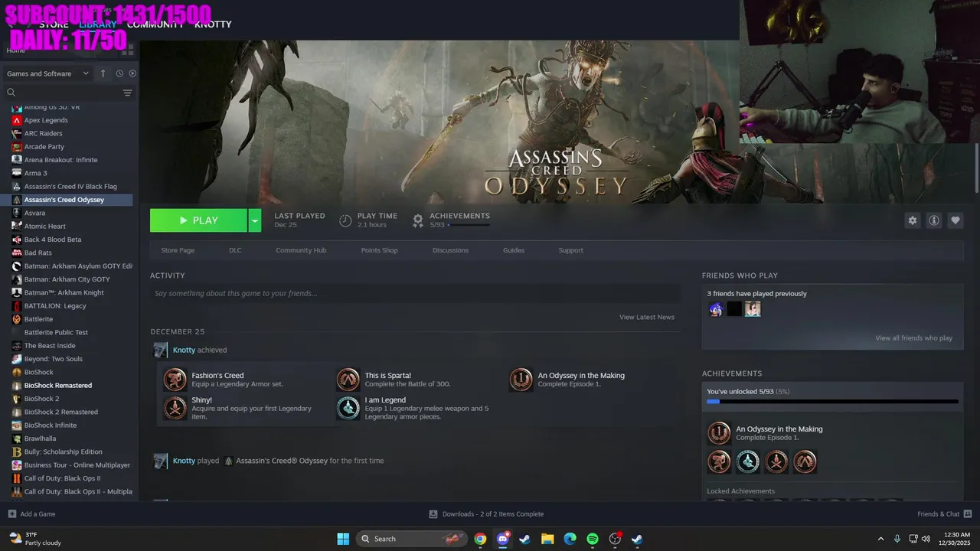Open the KNOTTY profile menu

pyautogui.click(x=213, y=24)
